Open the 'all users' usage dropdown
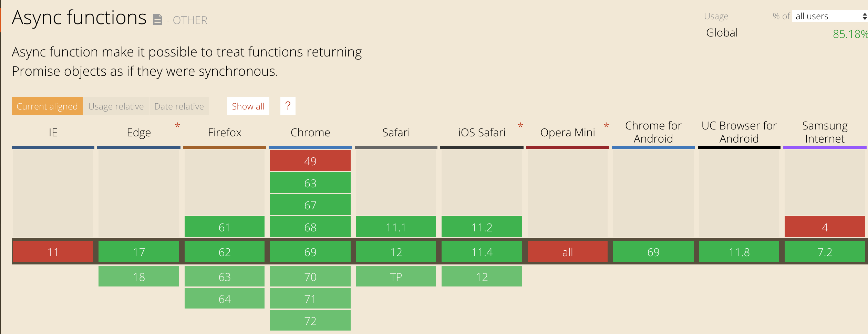Screen dimensions: 868x334 click(830, 16)
